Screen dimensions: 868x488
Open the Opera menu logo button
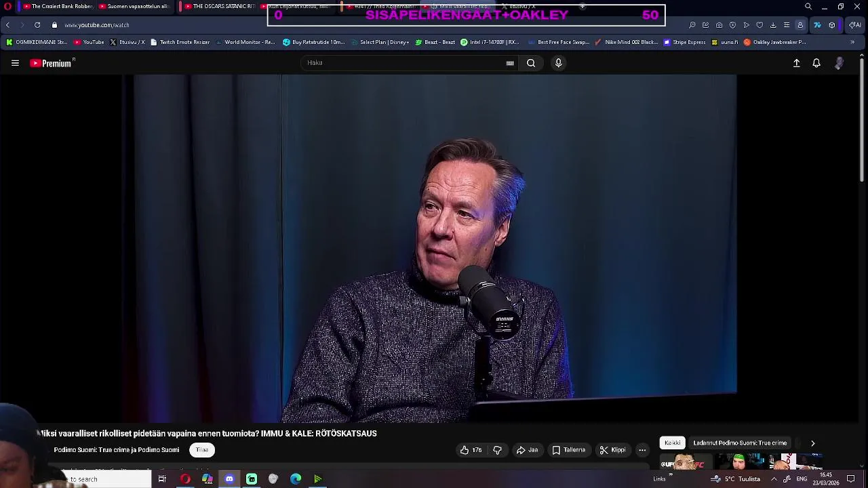point(7,7)
